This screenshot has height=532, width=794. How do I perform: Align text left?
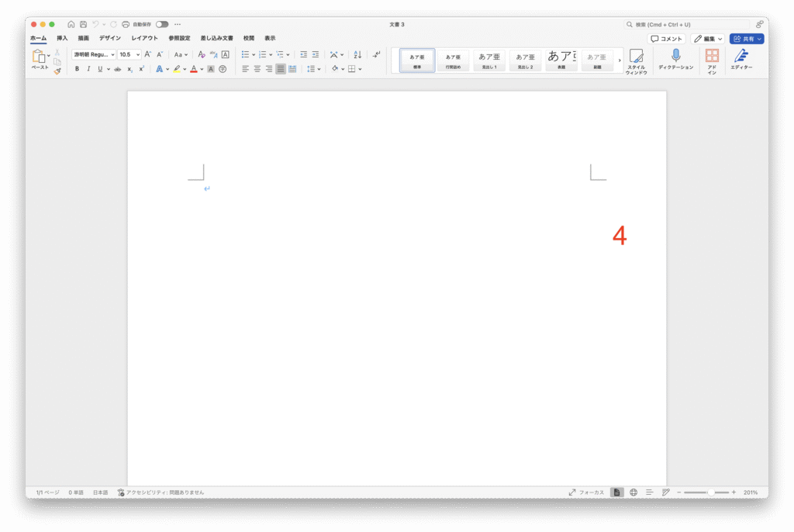coord(246,69)
